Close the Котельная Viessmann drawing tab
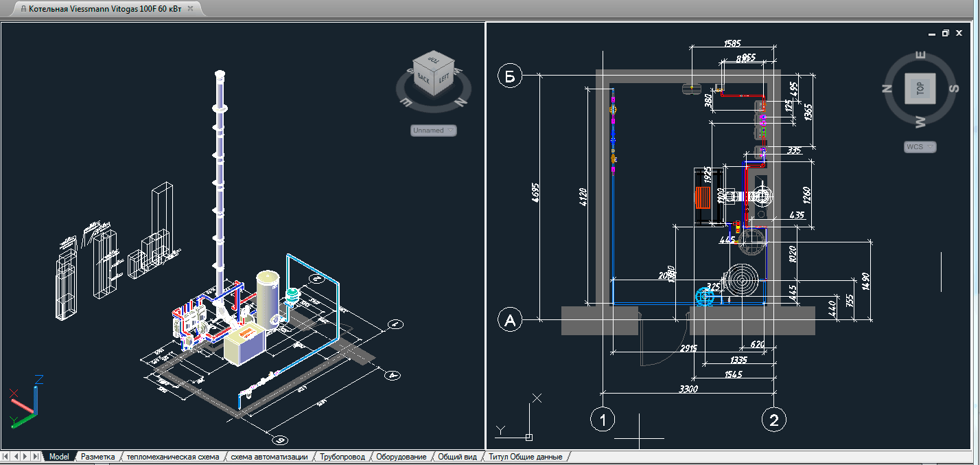The image size is (980, 465). click(x=191, y=9)
